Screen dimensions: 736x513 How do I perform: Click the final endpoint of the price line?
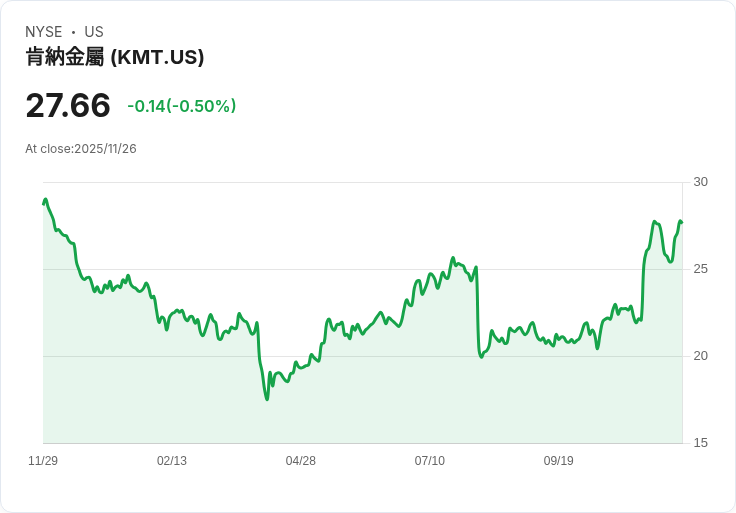tap(681, 222)
